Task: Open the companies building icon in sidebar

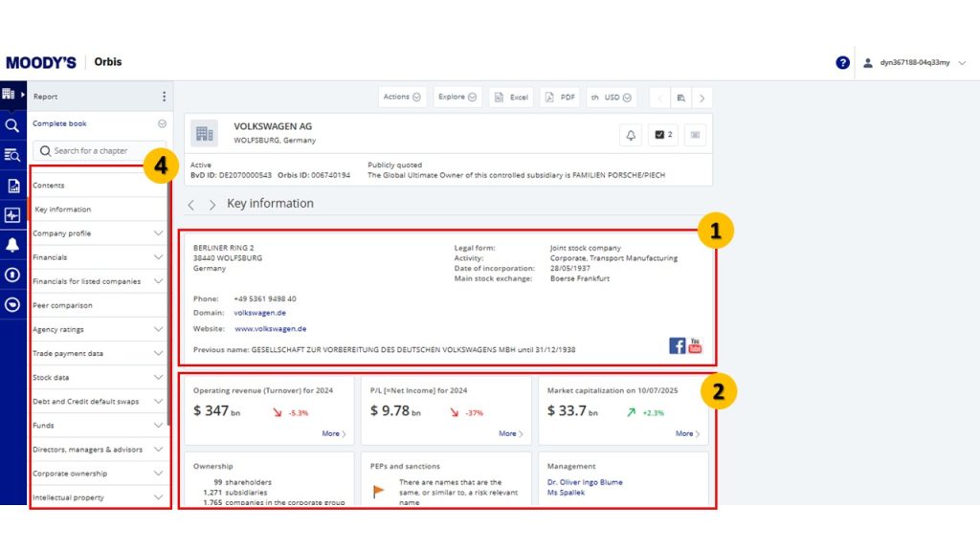Action: [x=9, y=95]
